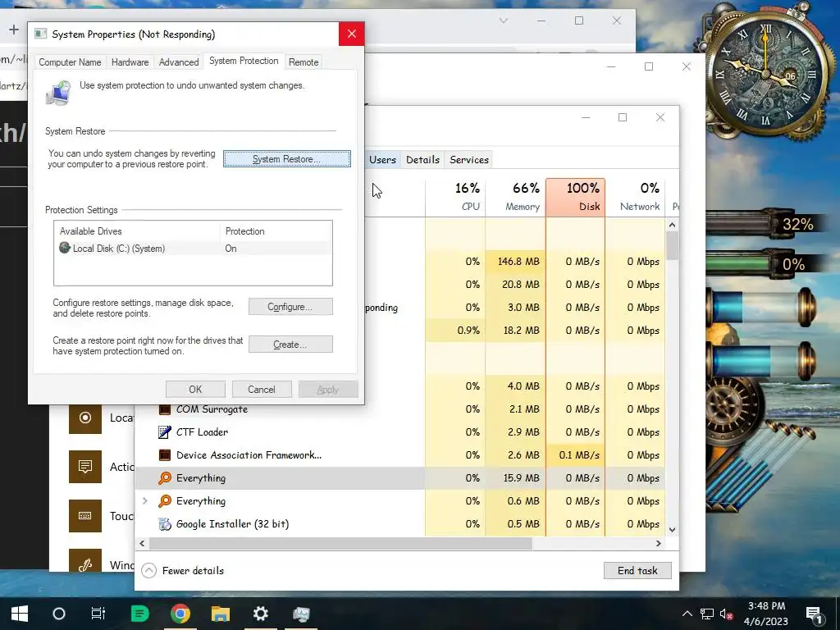Open the Hardware tab

(130, 62)
